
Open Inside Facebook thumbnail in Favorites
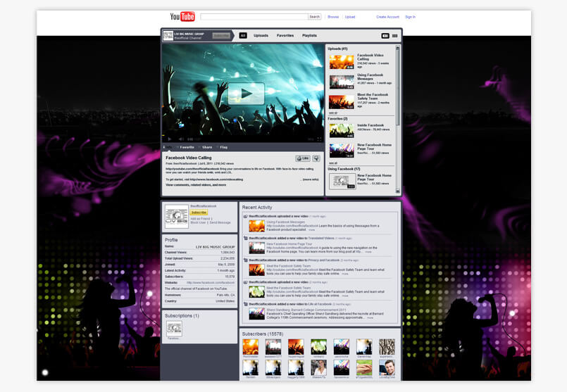coord(342,131)
